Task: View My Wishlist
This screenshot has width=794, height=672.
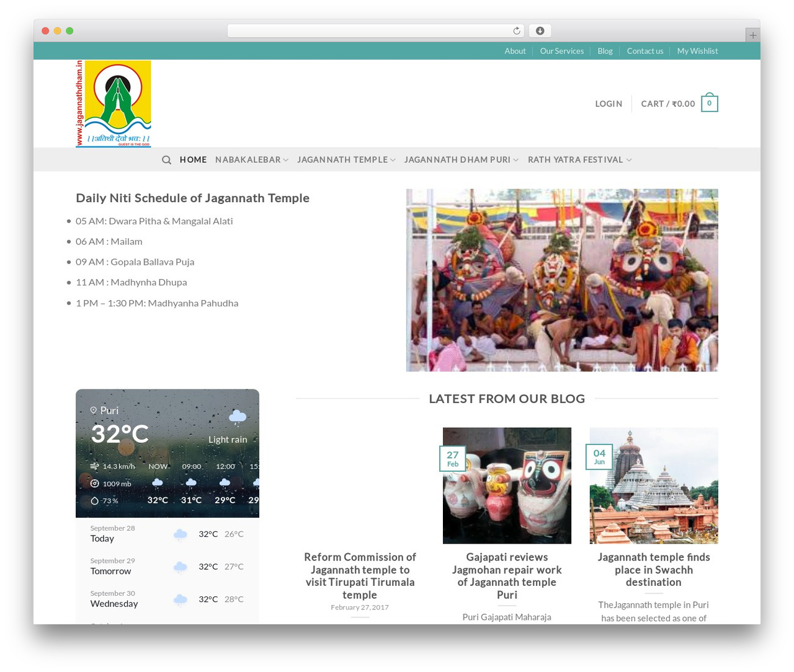Action: point(697,51)
